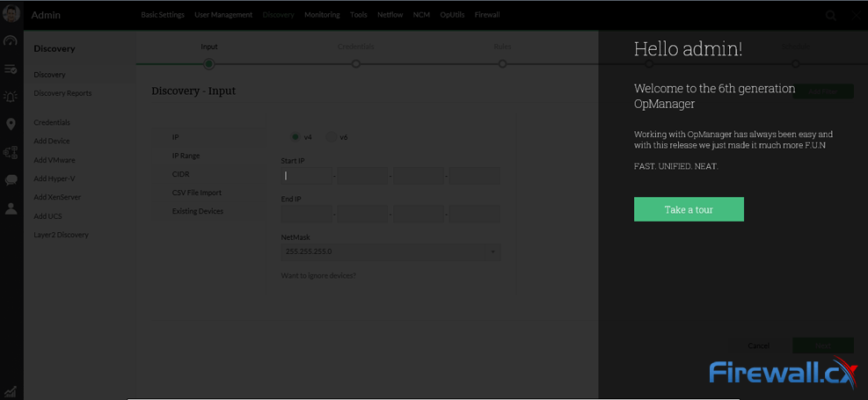Click the Take a tour button

point(689,209)
